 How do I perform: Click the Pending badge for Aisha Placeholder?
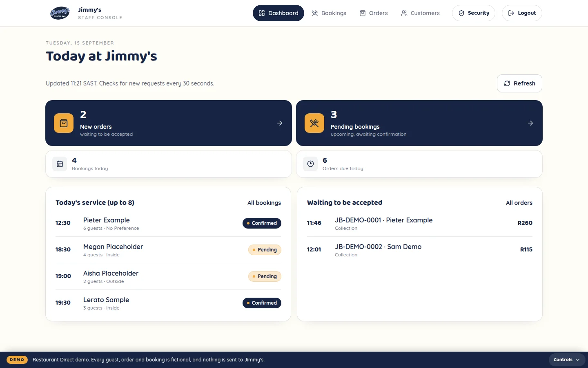265,276
